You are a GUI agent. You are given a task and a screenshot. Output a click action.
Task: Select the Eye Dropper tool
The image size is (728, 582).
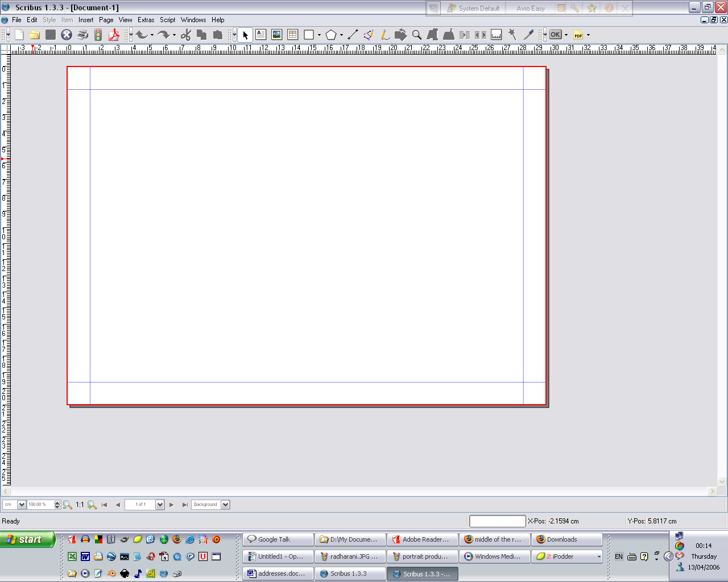click(528, 35)
